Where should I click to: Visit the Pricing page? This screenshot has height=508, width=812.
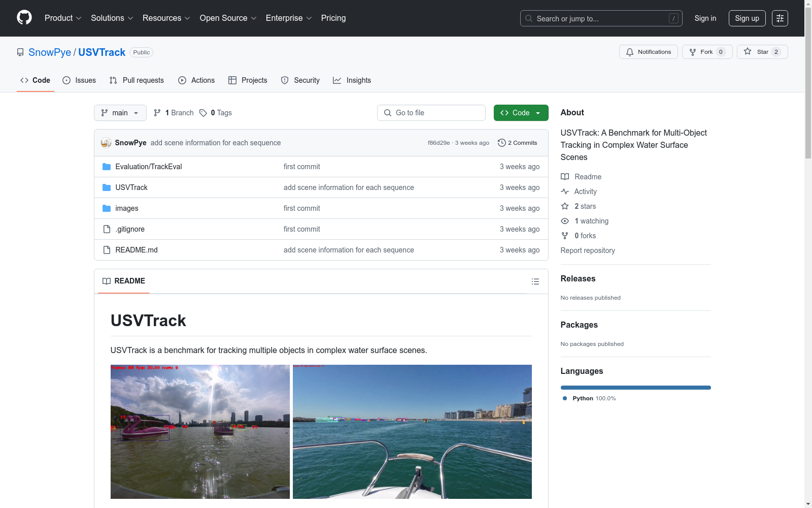333,18
